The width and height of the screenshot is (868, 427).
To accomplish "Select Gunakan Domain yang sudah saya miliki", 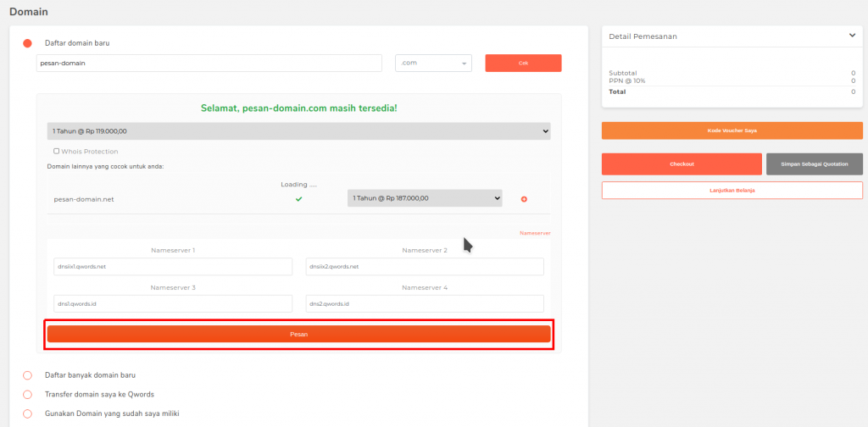I will click(27, 413).
